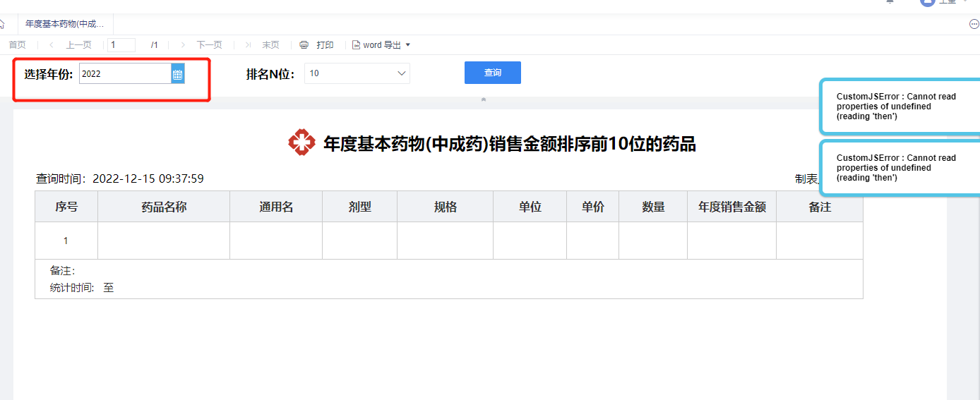Click the 序号 column header

[66, 207]
